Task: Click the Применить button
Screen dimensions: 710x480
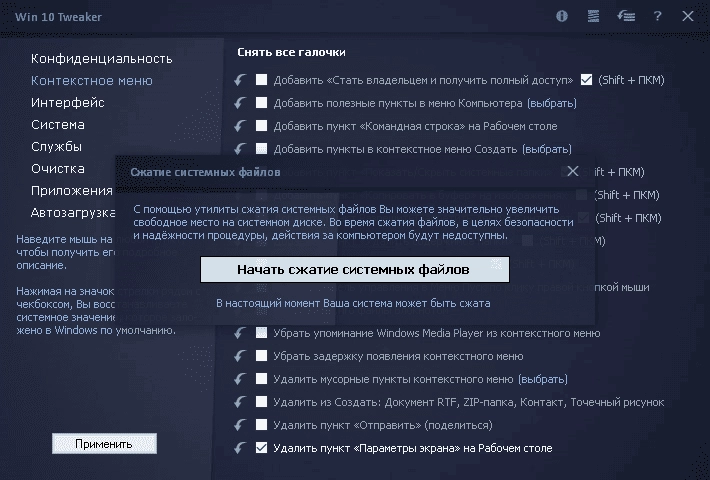Action: tap(104, 444)
